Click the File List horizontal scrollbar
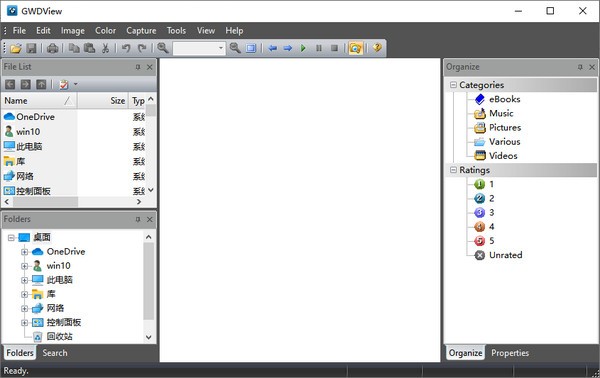Viewport: 600px width, 378px height. click(73, 202)
